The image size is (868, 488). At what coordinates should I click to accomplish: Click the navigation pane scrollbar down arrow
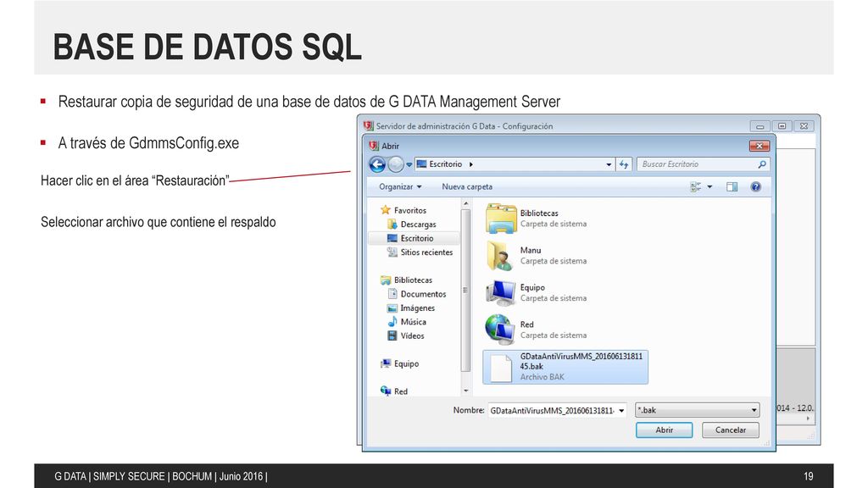point(465,391)
